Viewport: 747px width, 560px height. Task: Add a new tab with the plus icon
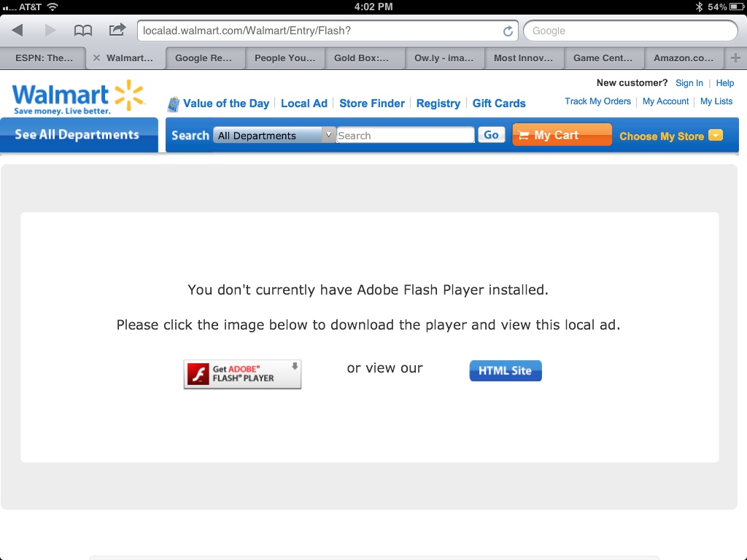pyautogui.click(x=735, y=58)
